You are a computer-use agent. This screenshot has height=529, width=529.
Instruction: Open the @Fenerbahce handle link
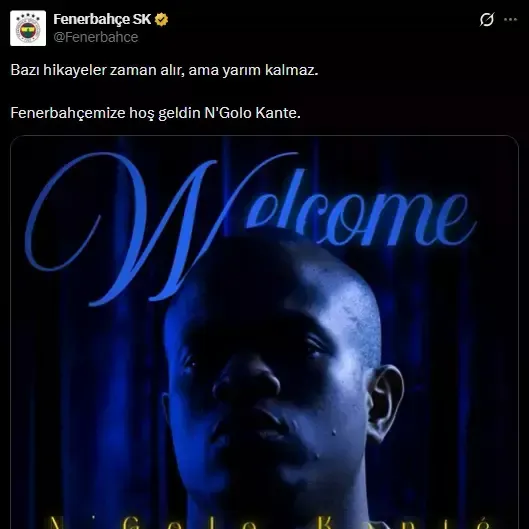96,37
